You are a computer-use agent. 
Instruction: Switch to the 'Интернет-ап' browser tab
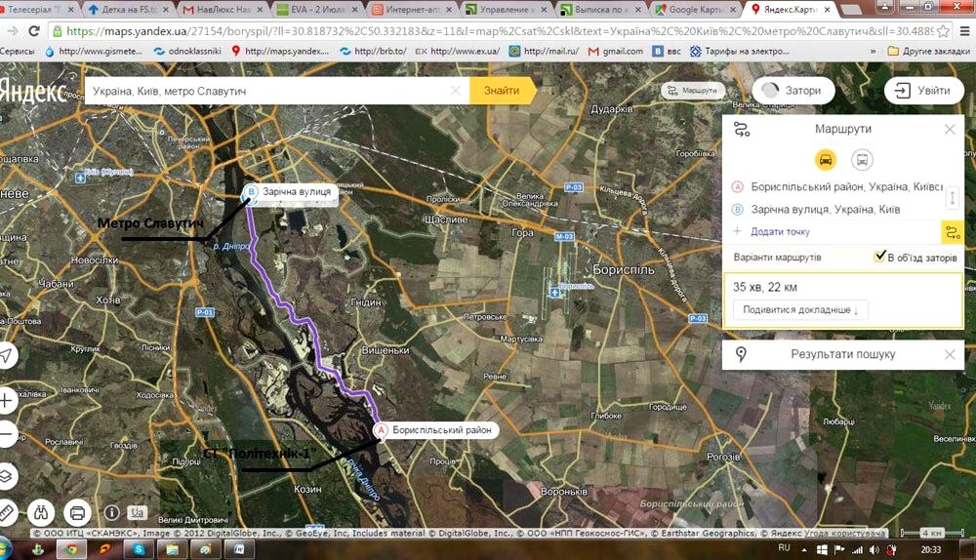click(412, 10)
